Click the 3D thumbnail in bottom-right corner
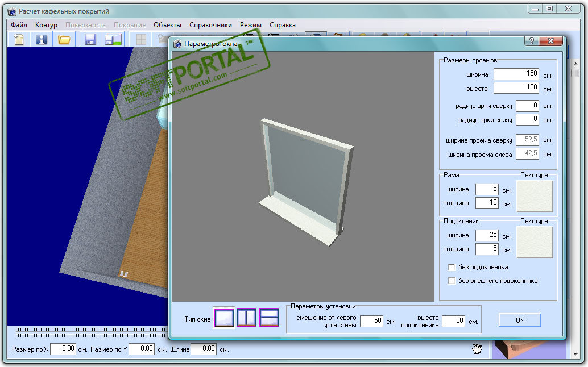The height and width of the screenshot is (367, 588). pyautogui.click(x=529, y=349)
